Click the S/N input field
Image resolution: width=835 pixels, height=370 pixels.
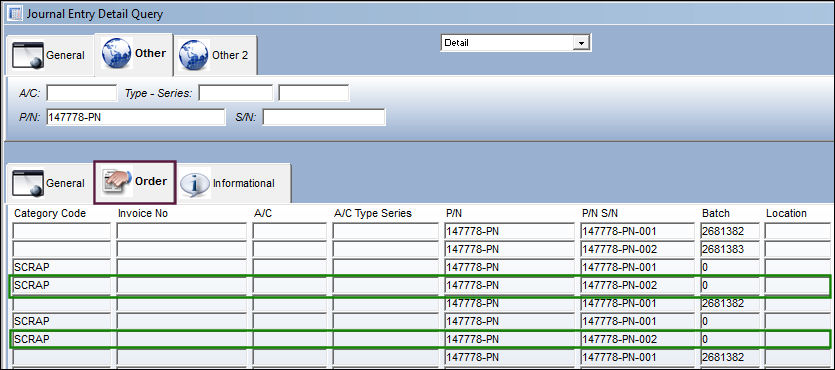pyautogui.click(x=324, y=117)
